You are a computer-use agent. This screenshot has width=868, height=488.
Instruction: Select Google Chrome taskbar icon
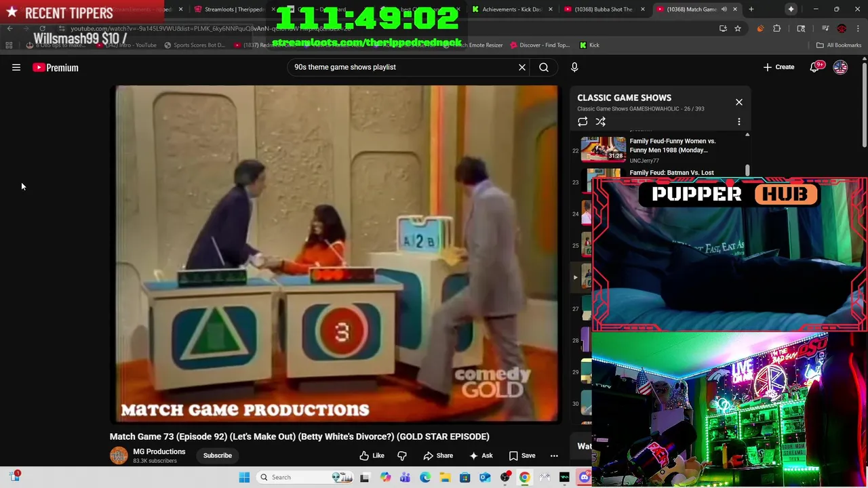point(524,477)
